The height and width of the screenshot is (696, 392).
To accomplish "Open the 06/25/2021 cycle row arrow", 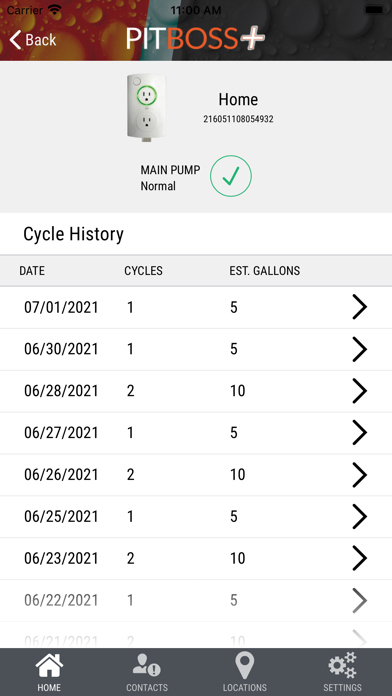I will 360,516.
